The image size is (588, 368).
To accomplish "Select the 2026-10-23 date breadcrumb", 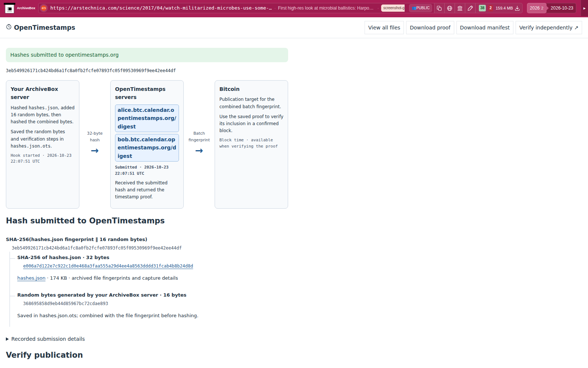I will 562,8.
